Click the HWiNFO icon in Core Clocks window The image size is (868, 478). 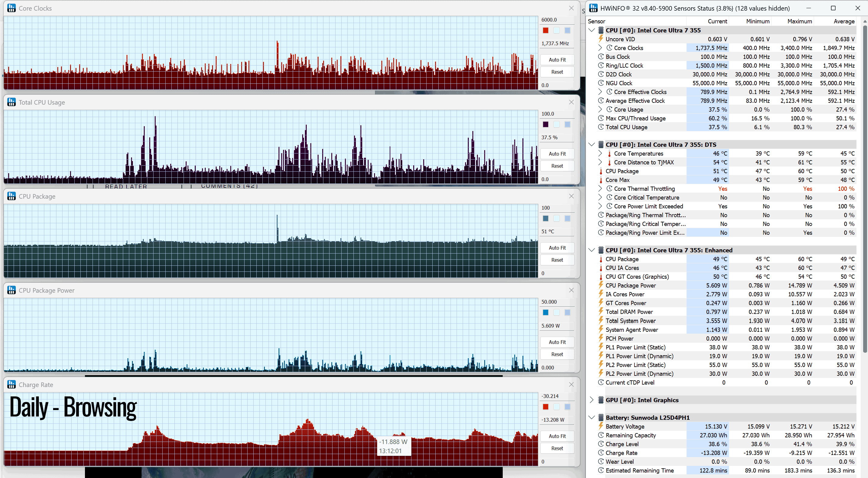[x=12, y=8]
